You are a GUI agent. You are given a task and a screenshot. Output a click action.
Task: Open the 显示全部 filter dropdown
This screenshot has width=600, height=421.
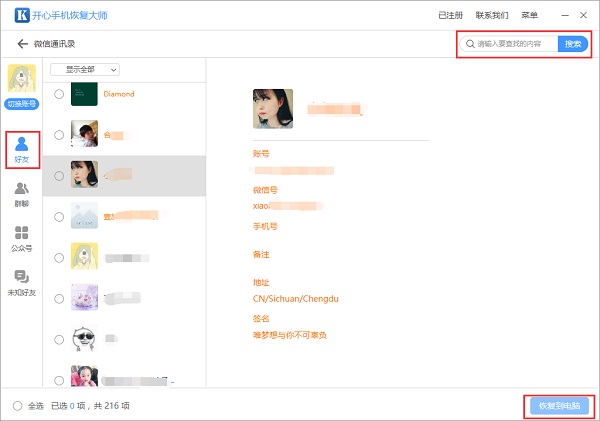[x=85, y=70]
